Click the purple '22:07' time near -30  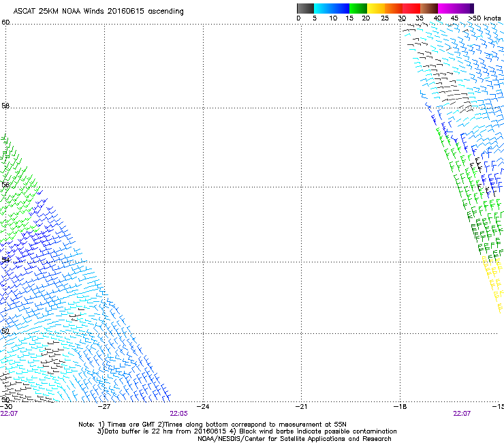click(9, 414)
